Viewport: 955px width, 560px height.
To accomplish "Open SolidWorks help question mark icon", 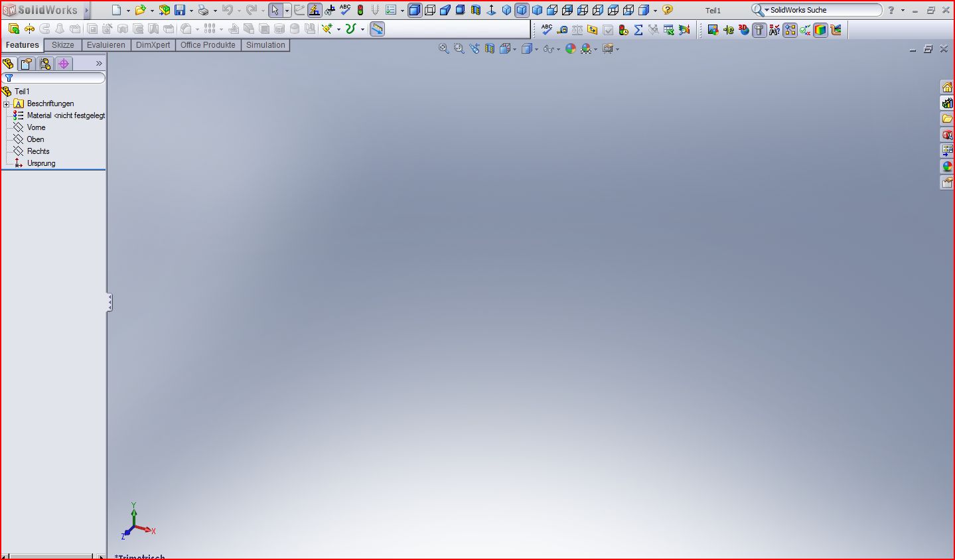I will 668,10.
